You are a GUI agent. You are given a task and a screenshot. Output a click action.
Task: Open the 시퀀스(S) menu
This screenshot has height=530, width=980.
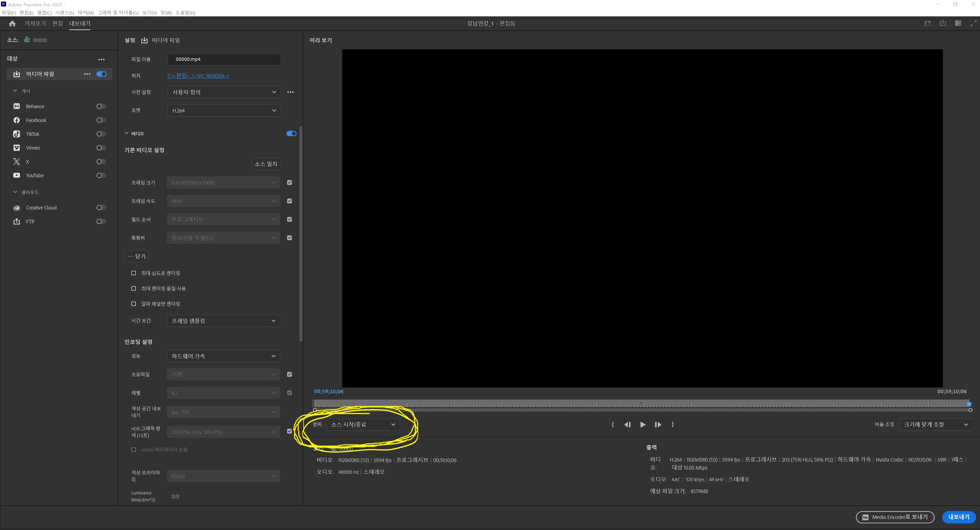pyautogui.click(x=65, y=13)
